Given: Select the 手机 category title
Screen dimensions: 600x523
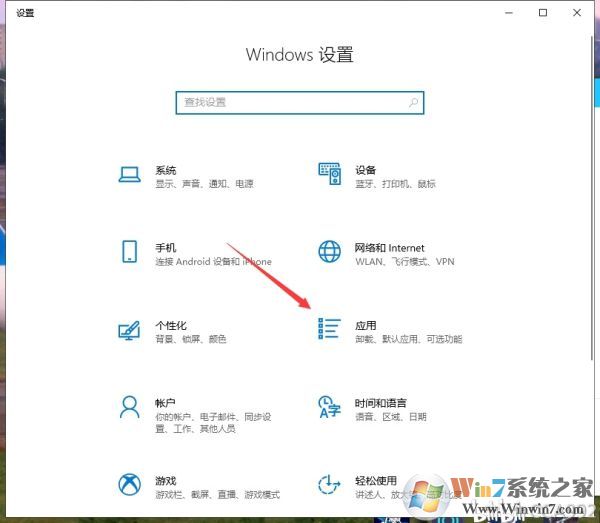Looking at the screenshot, I should coord(166,248).
